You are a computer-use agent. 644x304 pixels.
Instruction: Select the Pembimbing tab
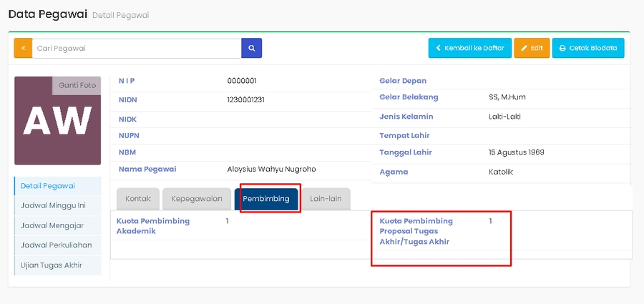[265, 199]
